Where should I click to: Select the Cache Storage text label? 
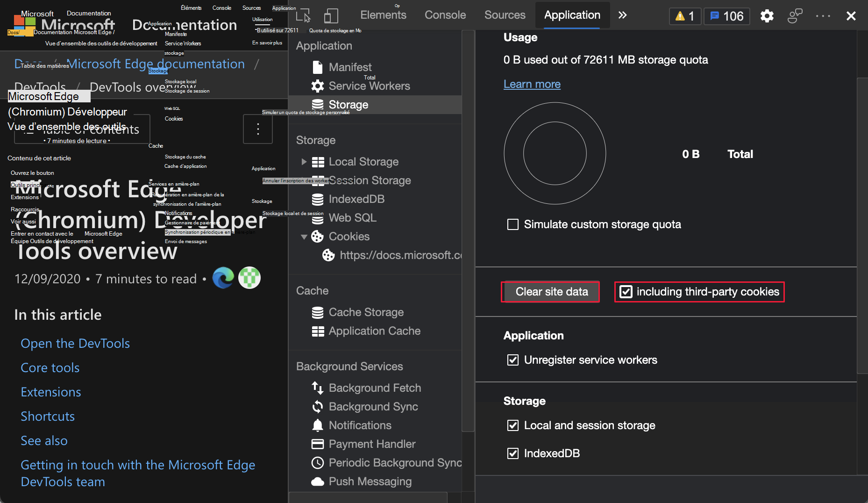tap(366, 312)
